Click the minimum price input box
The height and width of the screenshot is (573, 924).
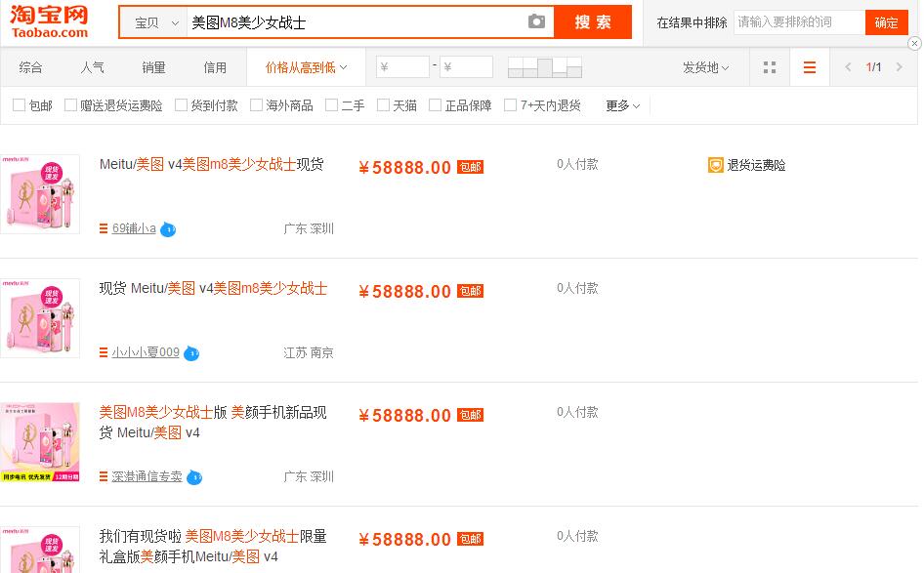403,67
